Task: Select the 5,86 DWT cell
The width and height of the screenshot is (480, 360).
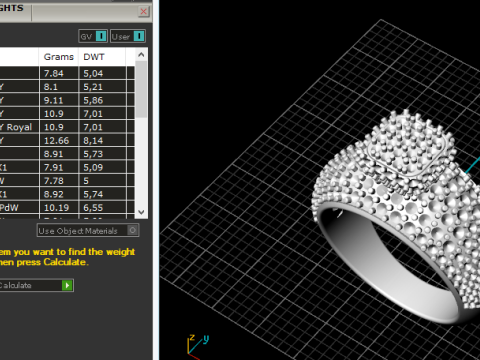Action: (x=103, y=100)
